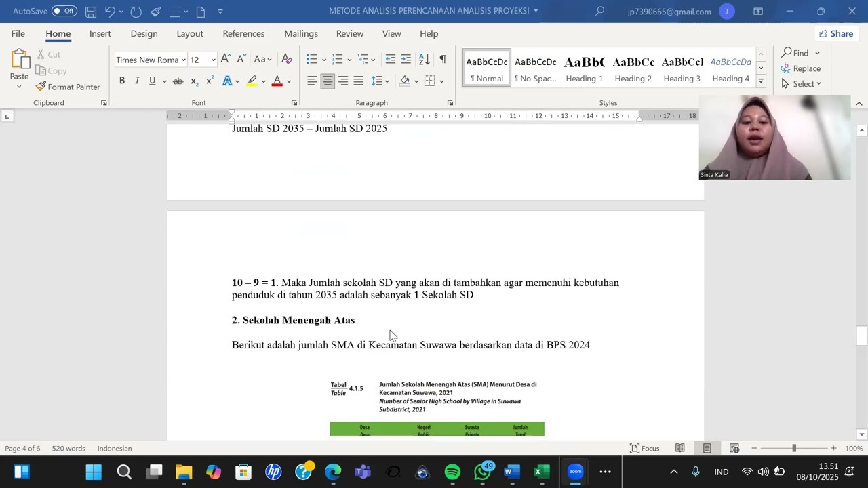Toggle Print Layout view
Screen dimensions: 868x488
(707, 448)
